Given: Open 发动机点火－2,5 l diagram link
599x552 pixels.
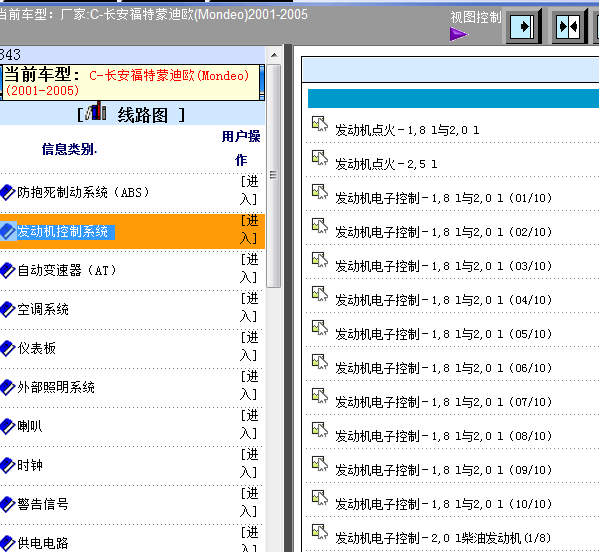Looking at the screenshot, I should coord(386,164).
